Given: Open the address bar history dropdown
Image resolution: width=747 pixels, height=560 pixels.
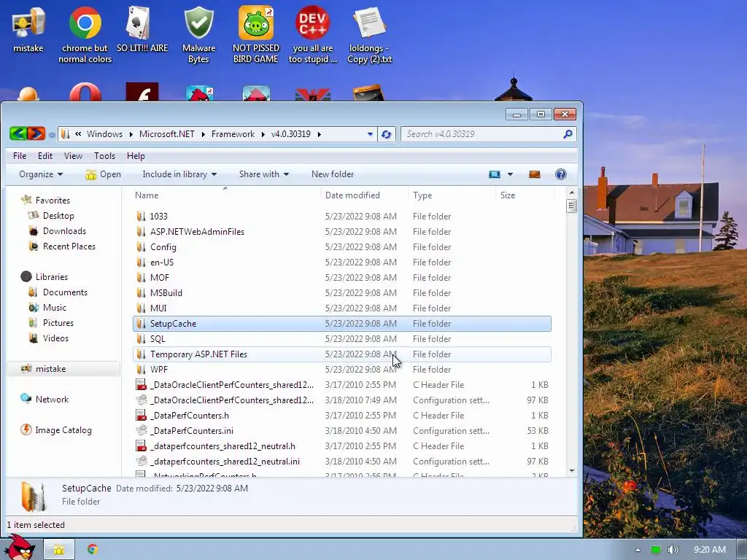Looking at the screenshot, I should point(370,134).
